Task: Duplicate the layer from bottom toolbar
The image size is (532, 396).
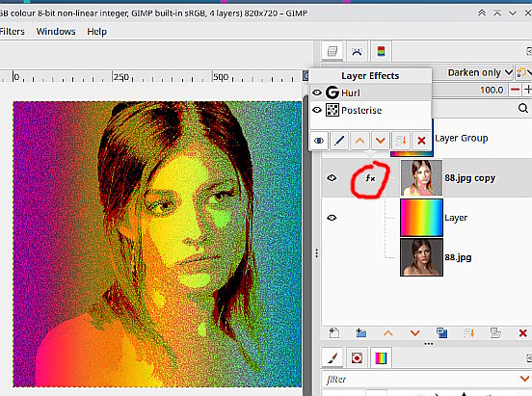Action: tap(441, 333)
